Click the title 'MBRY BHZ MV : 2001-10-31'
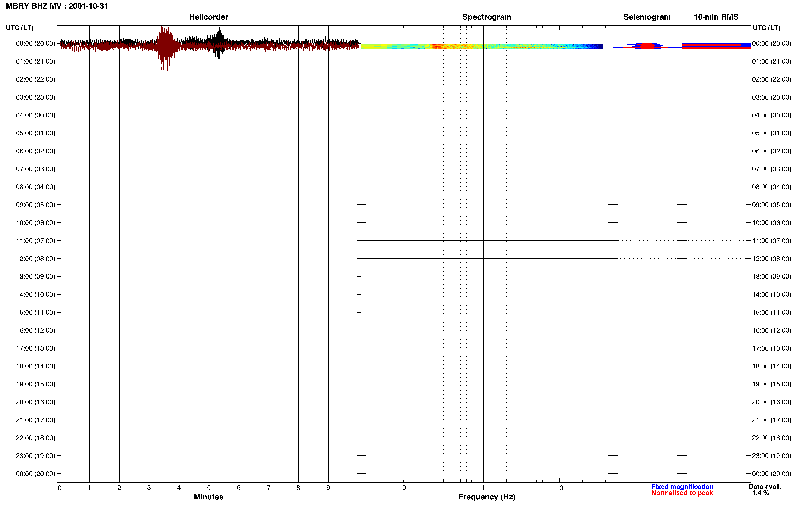 click(x=57, y=6)
